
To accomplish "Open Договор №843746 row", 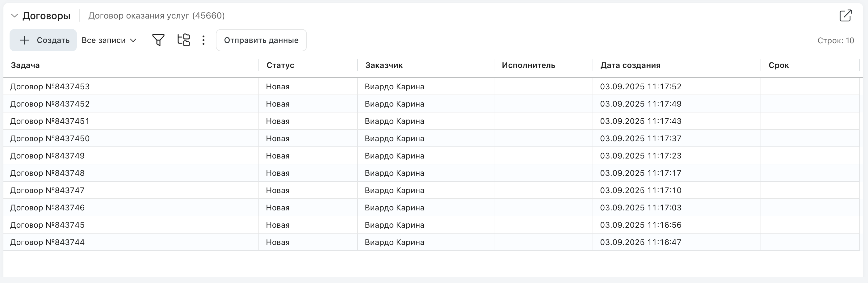I will (431, 207).
